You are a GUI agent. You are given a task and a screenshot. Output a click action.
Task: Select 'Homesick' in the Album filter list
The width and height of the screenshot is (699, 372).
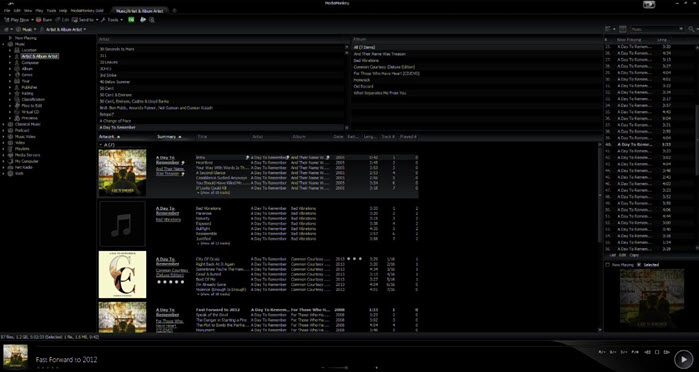pos(362,80)
